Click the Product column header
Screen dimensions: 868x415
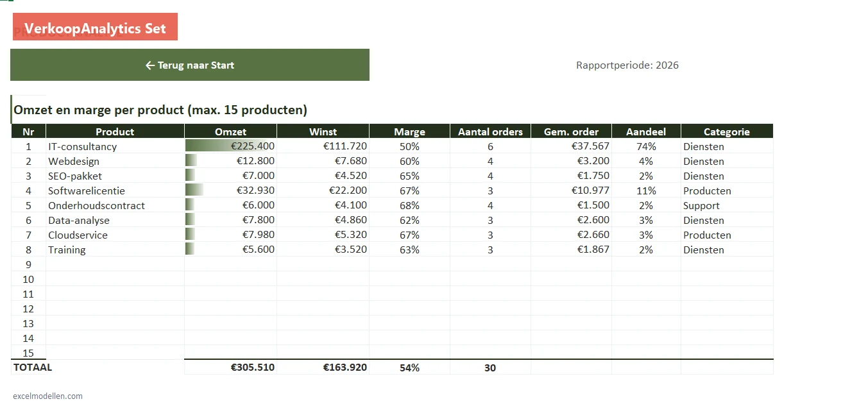click(115, 131)
